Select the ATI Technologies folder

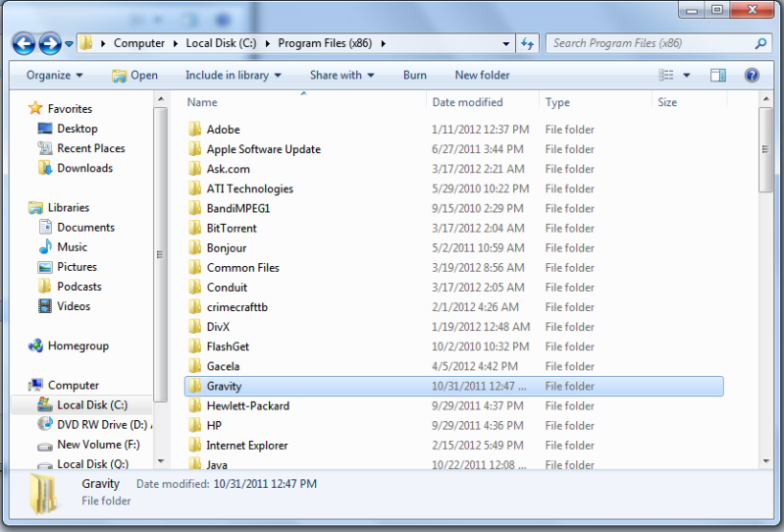(453, 188)
